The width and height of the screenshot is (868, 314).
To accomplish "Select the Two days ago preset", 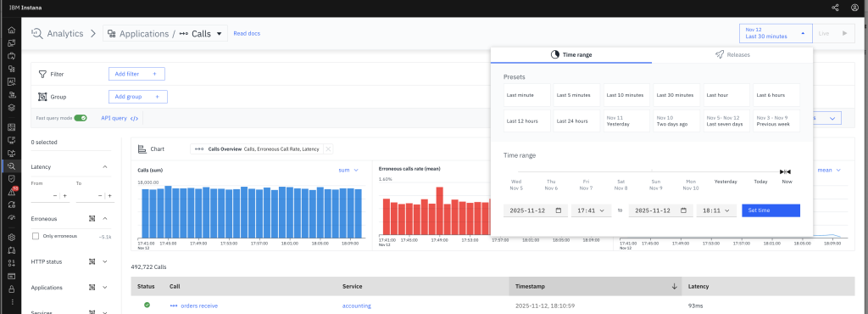I will click(676, 121).
